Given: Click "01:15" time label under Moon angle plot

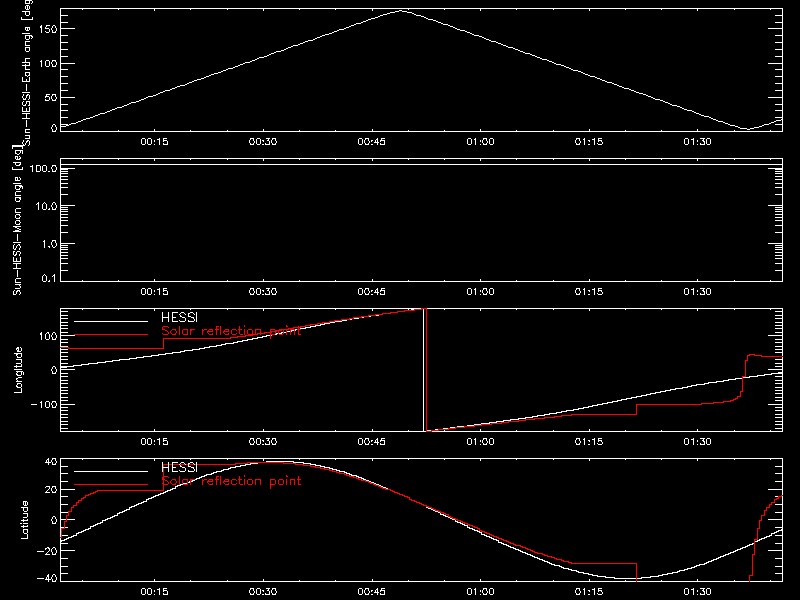Looking at the screenshot, I should (x=589, y=292).
